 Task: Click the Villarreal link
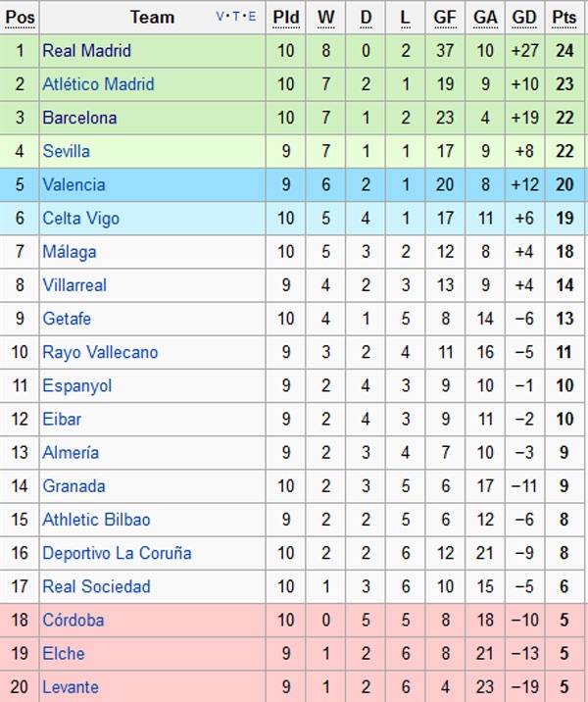[74, 285]
